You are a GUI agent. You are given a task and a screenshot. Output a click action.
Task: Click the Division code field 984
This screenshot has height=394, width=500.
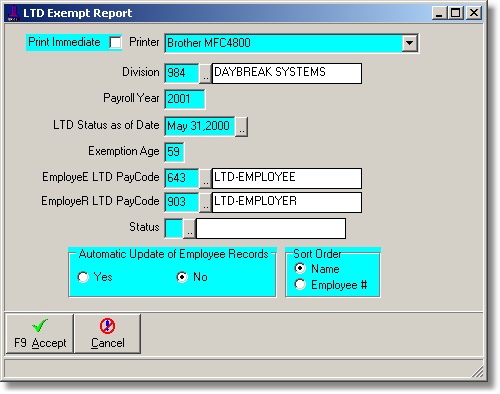(182, 73)
